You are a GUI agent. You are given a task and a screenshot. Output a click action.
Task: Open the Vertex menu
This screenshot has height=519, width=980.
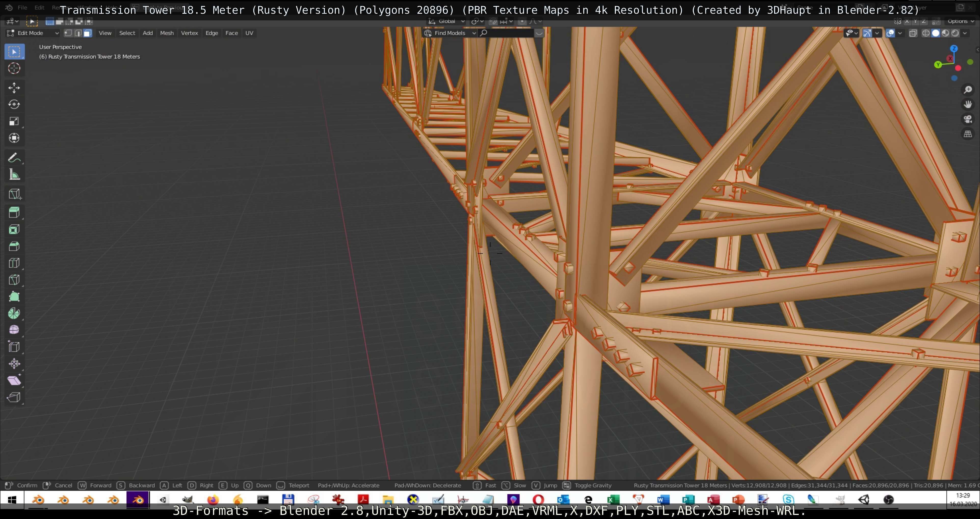point(190,33)
